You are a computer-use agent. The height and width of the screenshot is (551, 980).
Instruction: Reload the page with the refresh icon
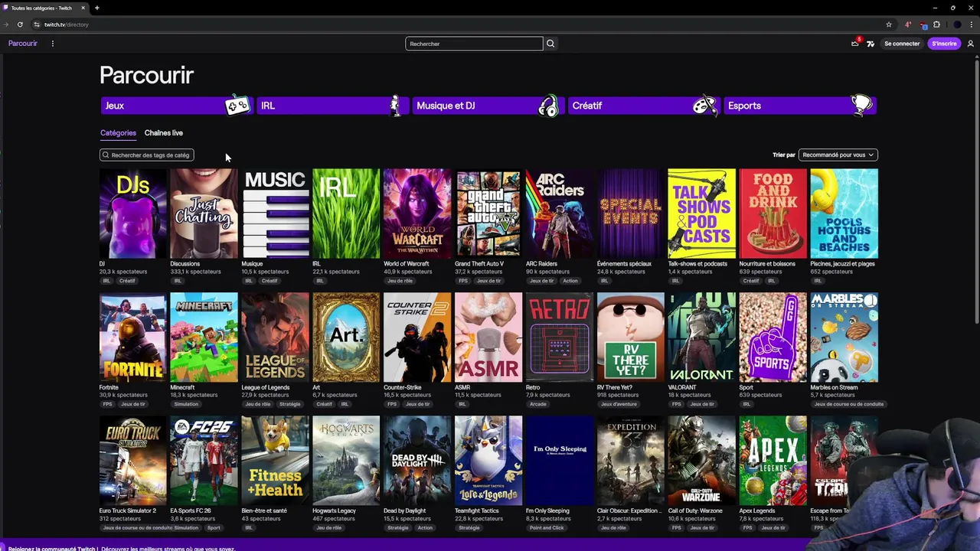[20, 24]
